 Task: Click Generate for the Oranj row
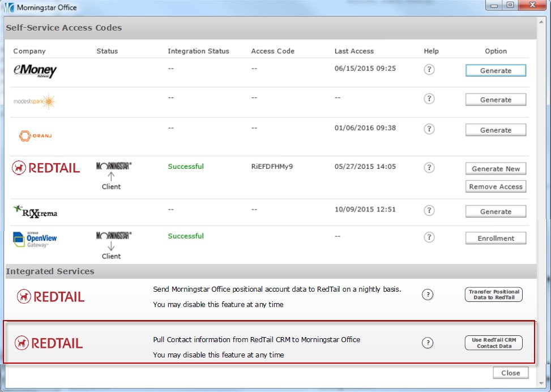[x=496, y=130]
